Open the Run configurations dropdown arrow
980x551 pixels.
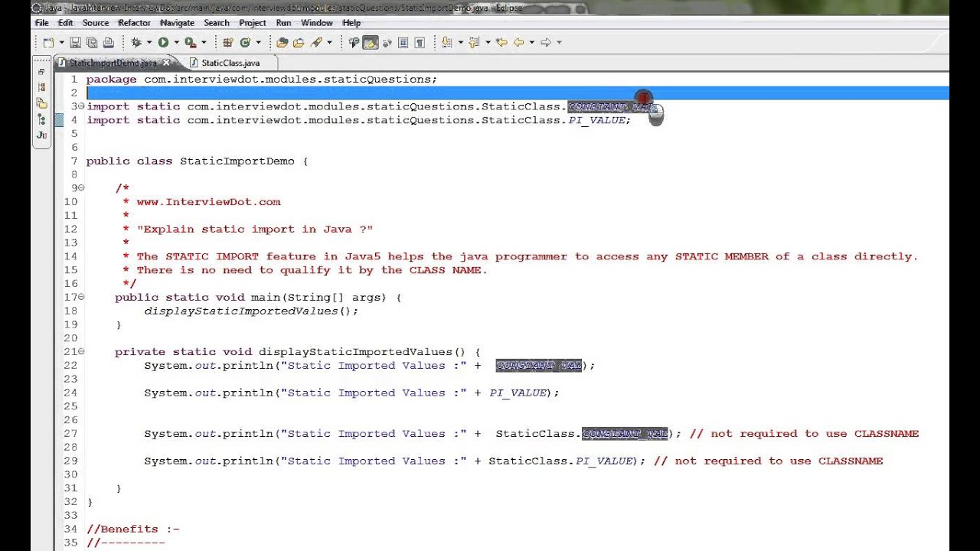(176, 43)
